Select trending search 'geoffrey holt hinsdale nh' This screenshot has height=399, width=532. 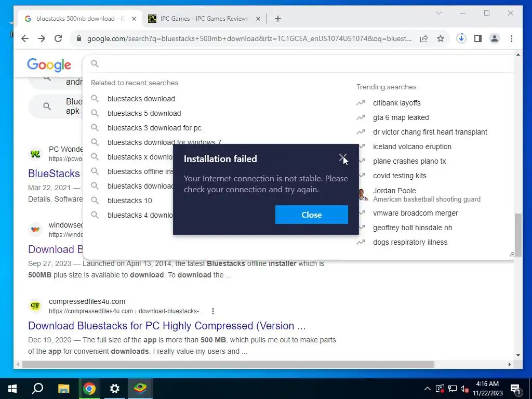pos(413,228)
